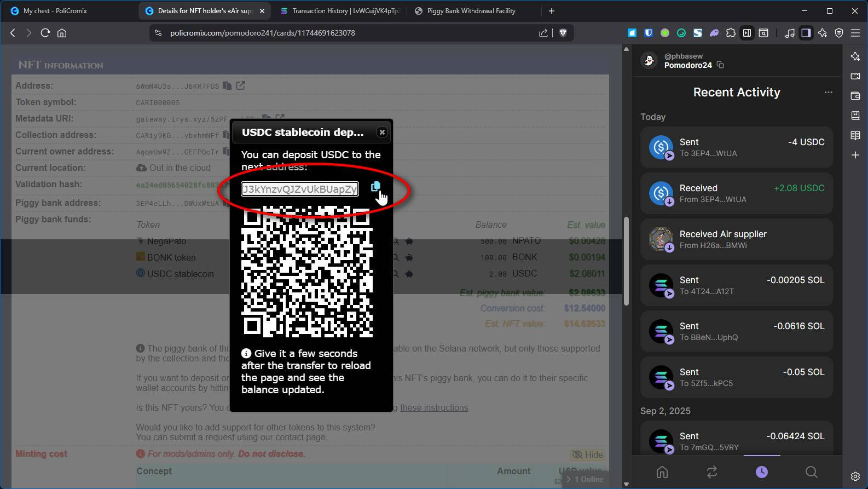Copy the Piggy bank address 3EP4eLLh...DWUxWtUA
This screenshot has width=868, height=489.
coord(227,203)
